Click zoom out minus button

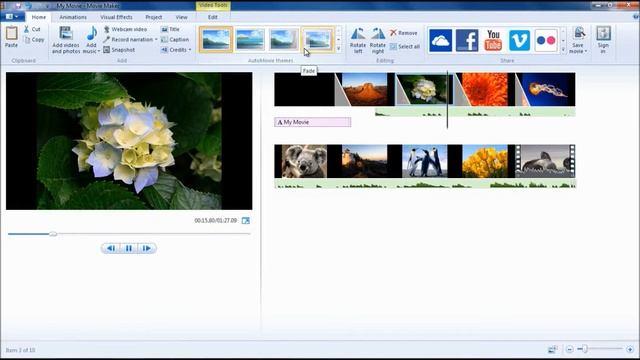[x=569, y=349]
